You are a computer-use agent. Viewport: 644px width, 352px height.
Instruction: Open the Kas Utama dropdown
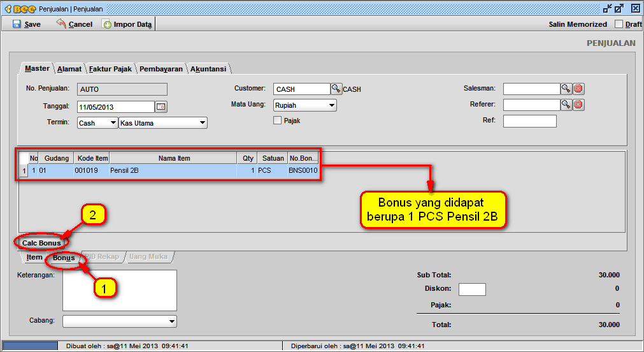click(x=163, y=122)
